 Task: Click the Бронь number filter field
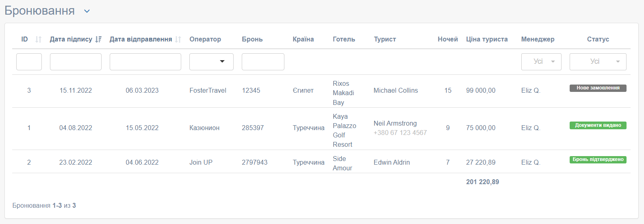[x=263, y=62]
